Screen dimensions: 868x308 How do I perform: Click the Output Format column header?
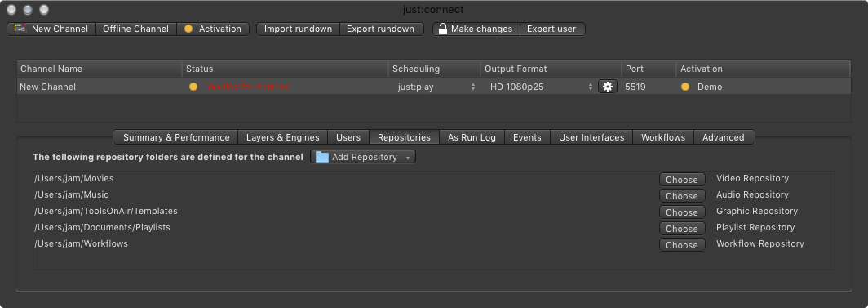tap(551, 69)
